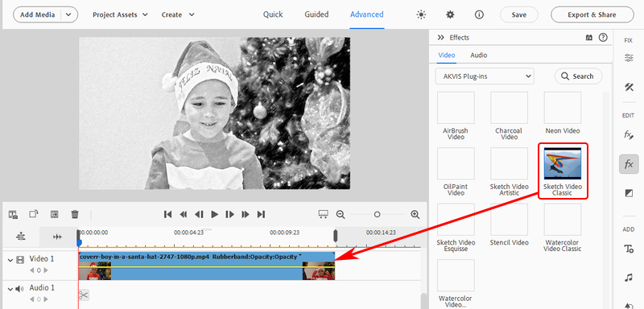This screenshot has width=644, height=309.
Task: Toggle the interface brightness sun icon
Action: tap(421, 14)
